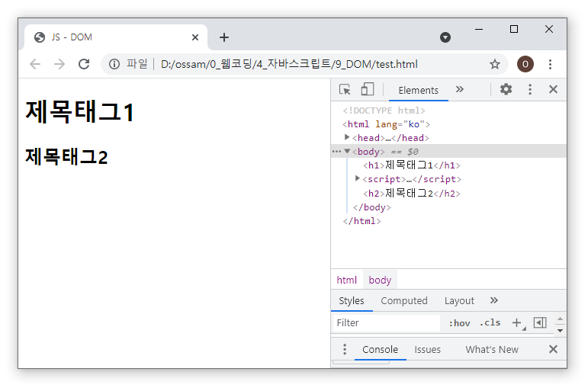Select html in the breadcrumb bar
The height and width of the screenshot is (391, 588).
tap(346, 280)
